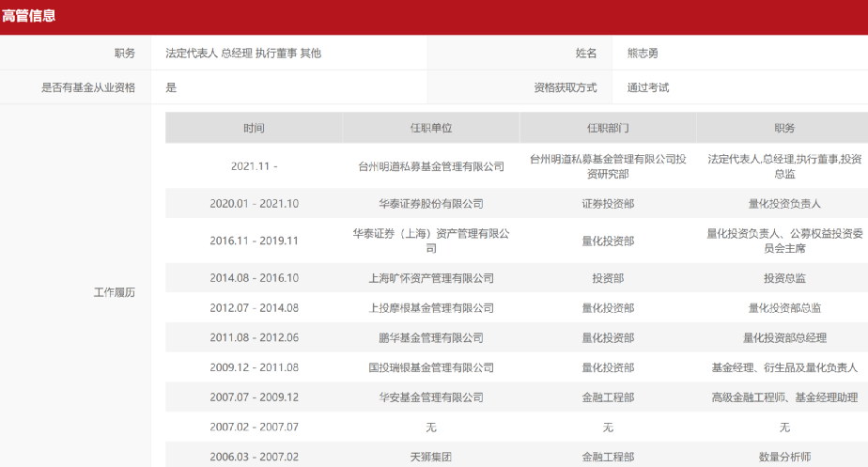The height and width of the screenshot is (467, 868).
Task: Click the 高管信息 section header
Action: point(29,16)
